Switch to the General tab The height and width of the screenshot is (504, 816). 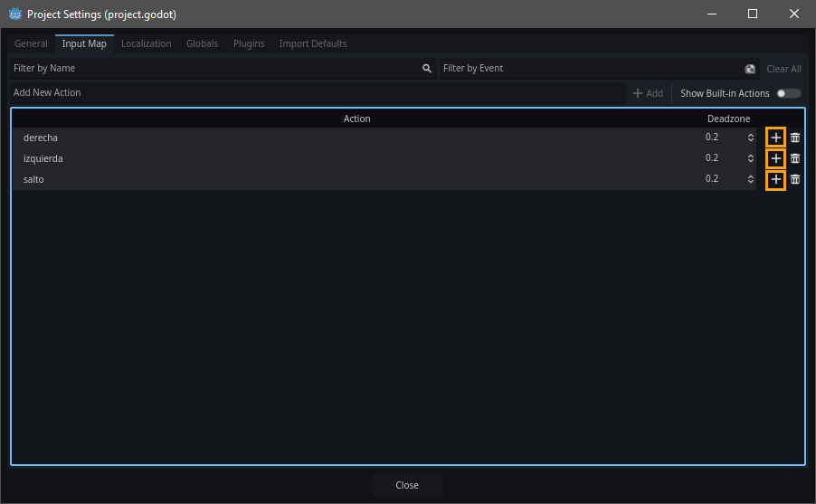[31, 43]
